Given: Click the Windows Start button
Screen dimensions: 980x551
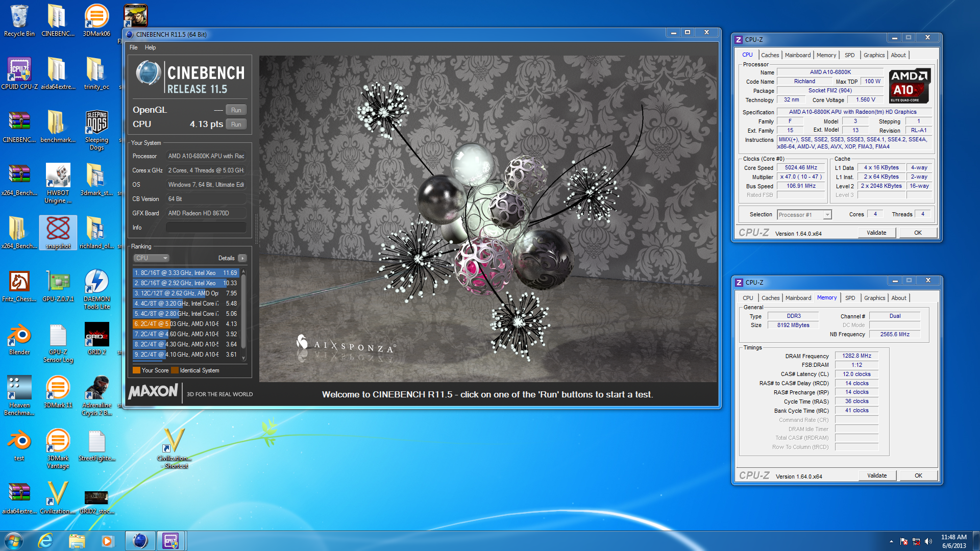Looking at the screenshot, I should click(x=13, y=541).
